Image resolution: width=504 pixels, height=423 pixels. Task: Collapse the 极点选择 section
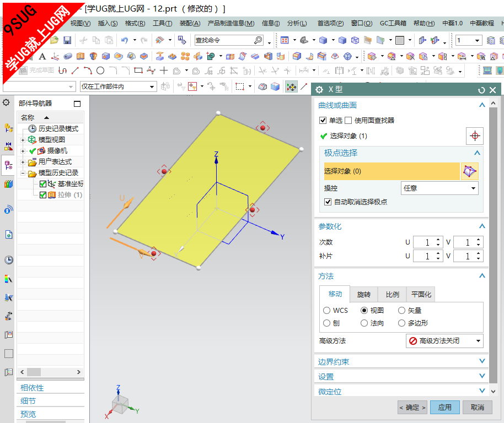(x=477, y=153)
